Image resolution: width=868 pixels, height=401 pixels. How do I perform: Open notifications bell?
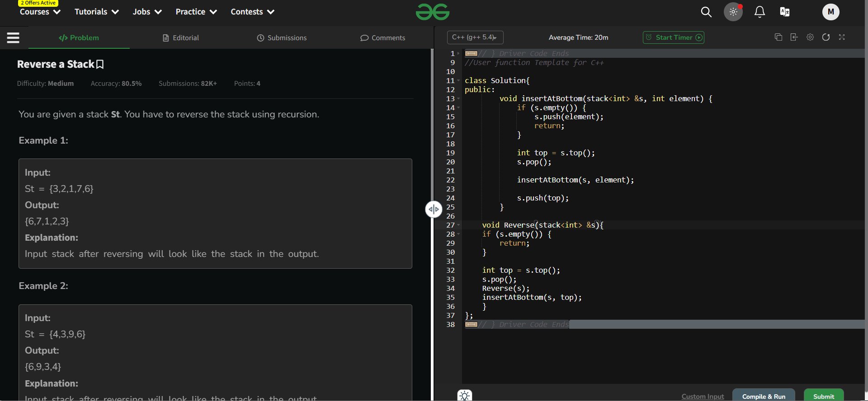point(759,12)
